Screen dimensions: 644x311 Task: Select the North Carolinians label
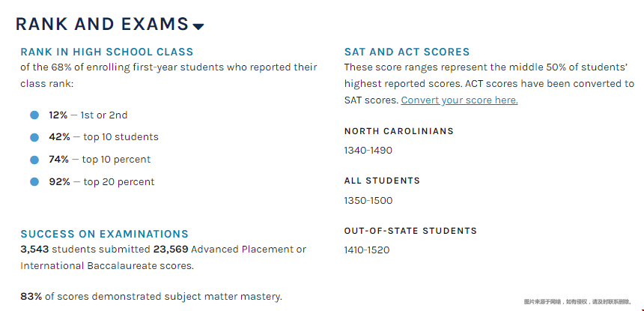tap(398, 131)
